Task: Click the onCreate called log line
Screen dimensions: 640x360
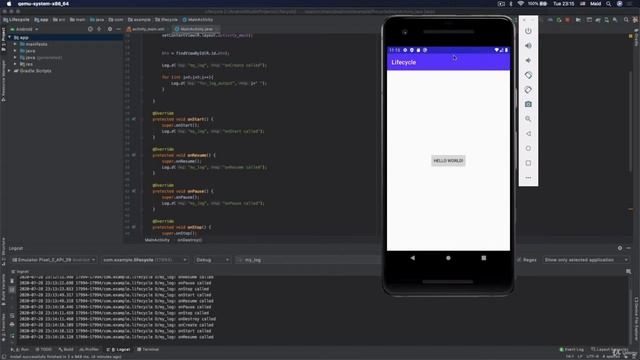Action: pos(116,325)
